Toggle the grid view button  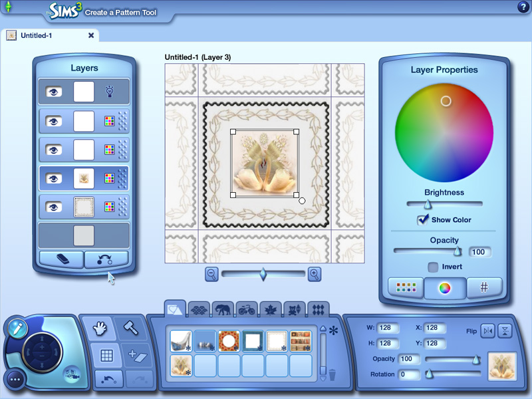pos(106,356)
